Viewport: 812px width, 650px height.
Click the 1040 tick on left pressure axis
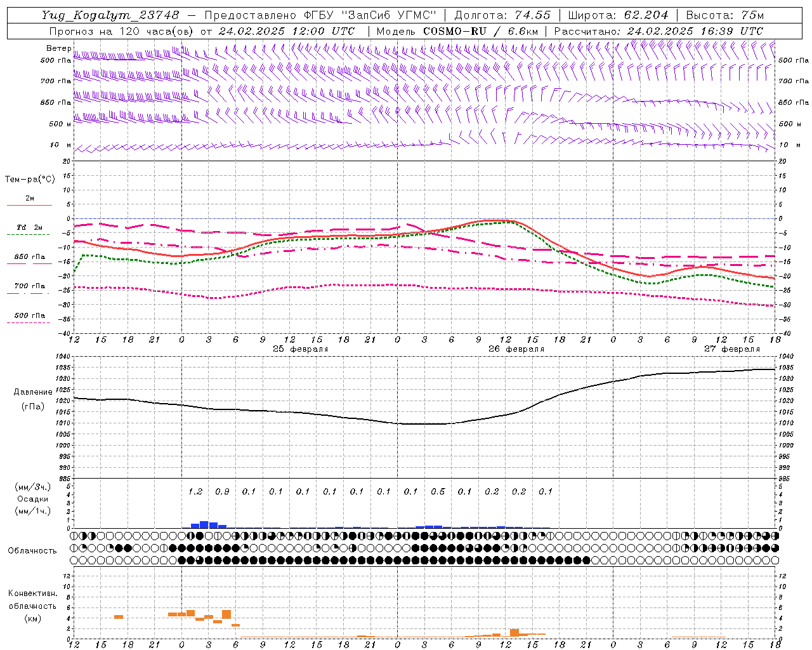pyautogui.click(x=64, y=357)
